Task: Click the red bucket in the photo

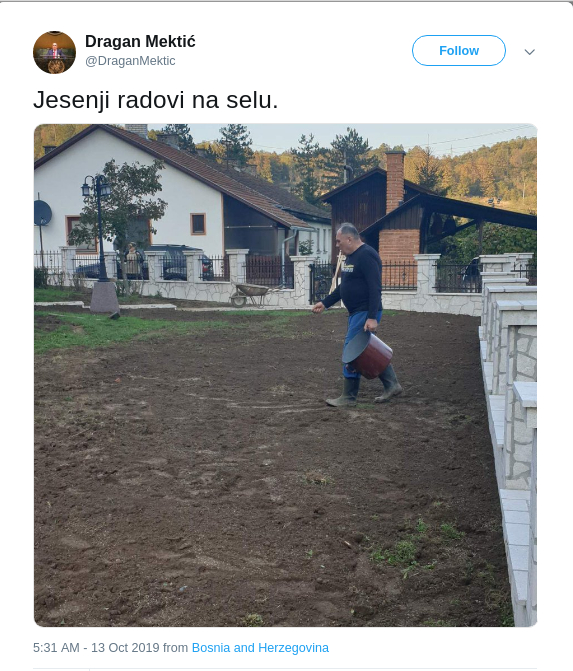Action: click(x=368, y=354)
